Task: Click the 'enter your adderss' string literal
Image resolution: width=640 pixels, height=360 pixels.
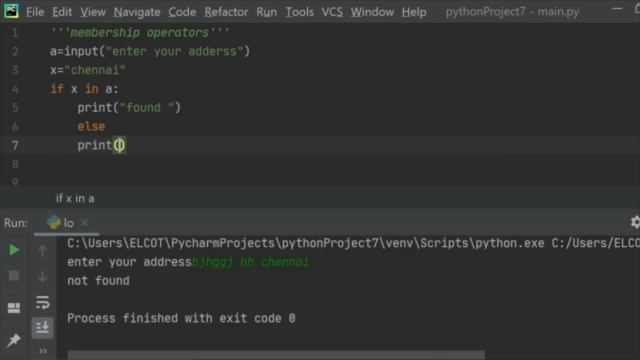Action: coord(174,51)
